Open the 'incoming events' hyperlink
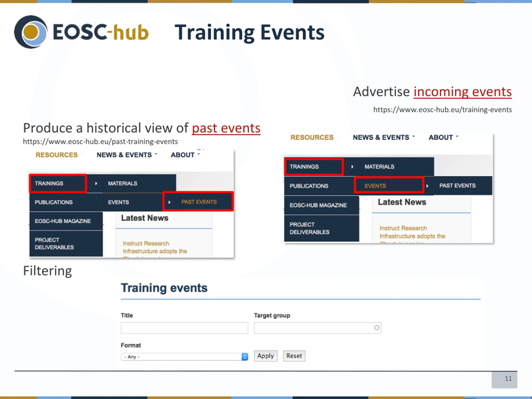This screenshot has width=532, height=399. pos(463,92)
